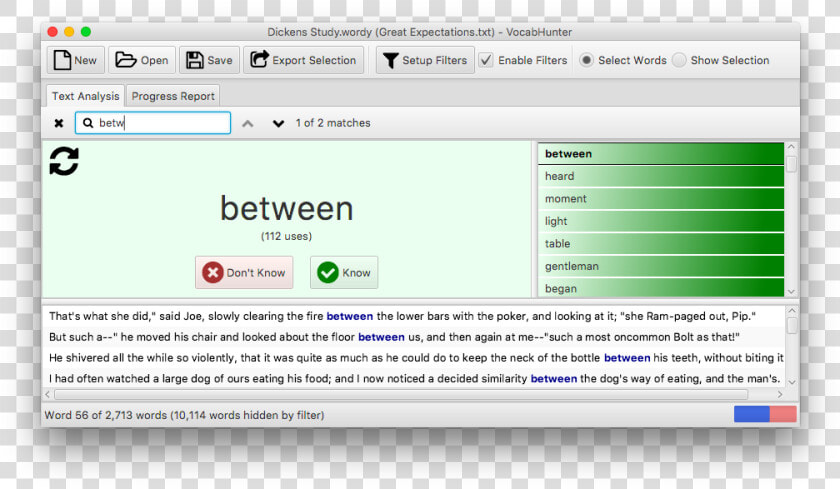Screen dimensions: 840x489
Task: Choose the Show Selection radio button
Action: [679, 60]
